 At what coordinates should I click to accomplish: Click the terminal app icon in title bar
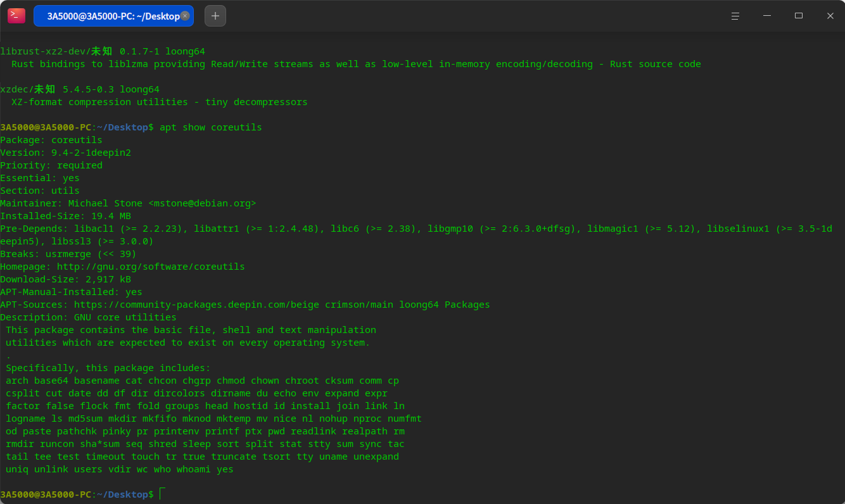point(16,16)
